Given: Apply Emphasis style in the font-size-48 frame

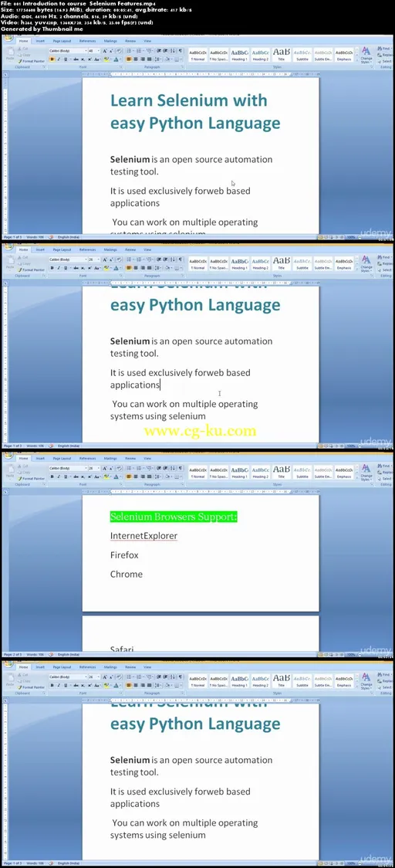Looking at the screenshot, I should [x=344, y=56].
